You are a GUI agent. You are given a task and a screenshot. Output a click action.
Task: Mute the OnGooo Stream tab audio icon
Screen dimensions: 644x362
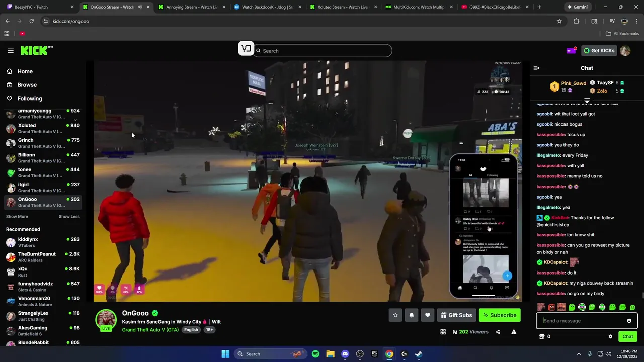point(140,7)
